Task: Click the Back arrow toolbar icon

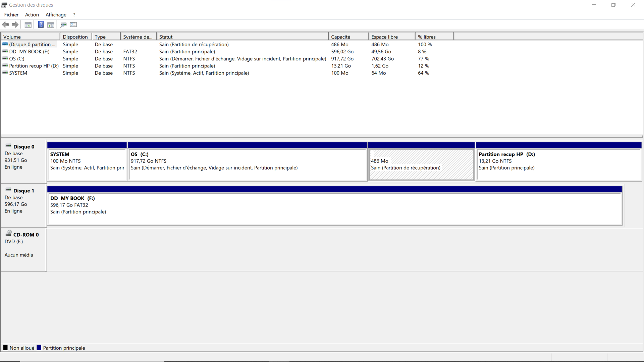Action: [x=5, y=24]
